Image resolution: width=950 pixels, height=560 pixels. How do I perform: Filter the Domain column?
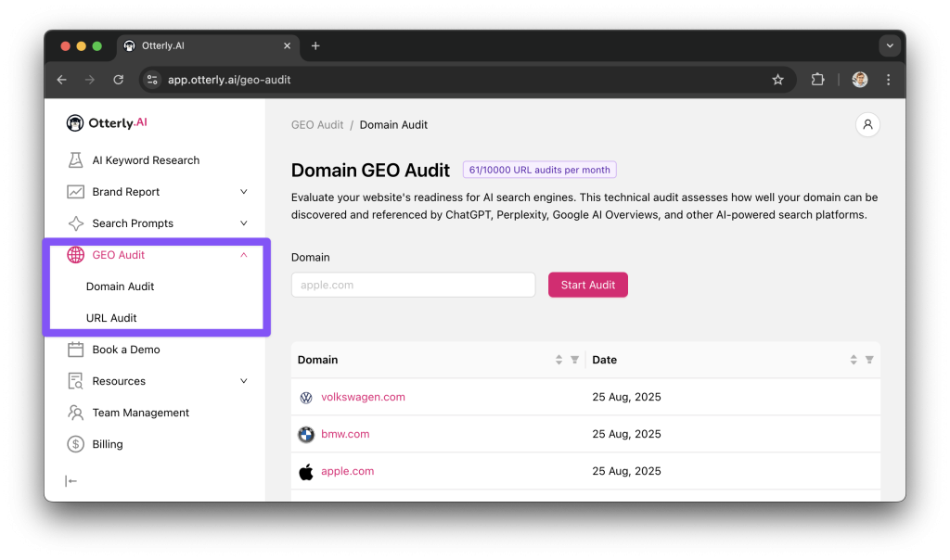[574, 360]
